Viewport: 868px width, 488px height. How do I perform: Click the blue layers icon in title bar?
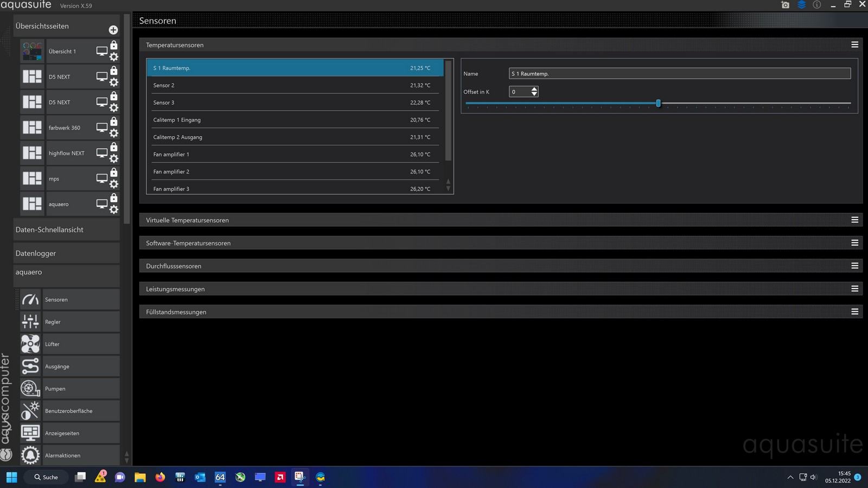coord(801,5)
